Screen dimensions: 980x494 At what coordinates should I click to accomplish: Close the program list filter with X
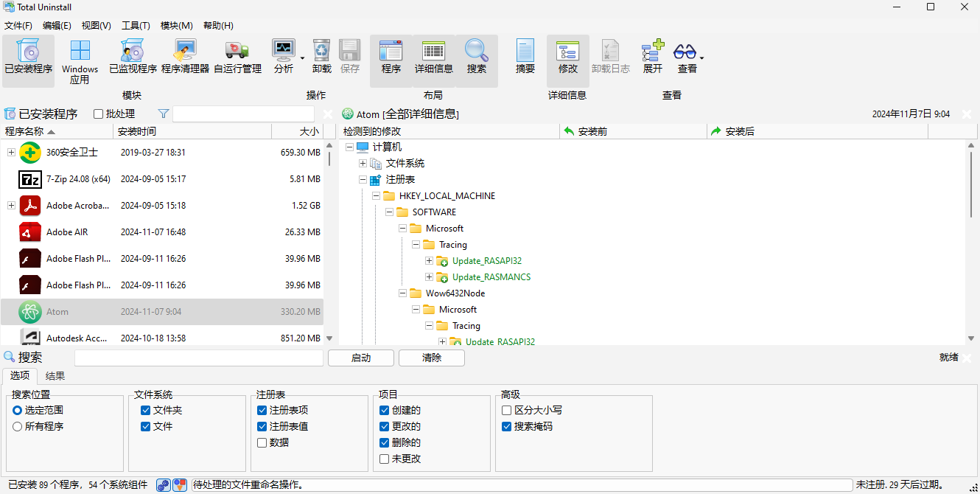click(x=328, y=114)
